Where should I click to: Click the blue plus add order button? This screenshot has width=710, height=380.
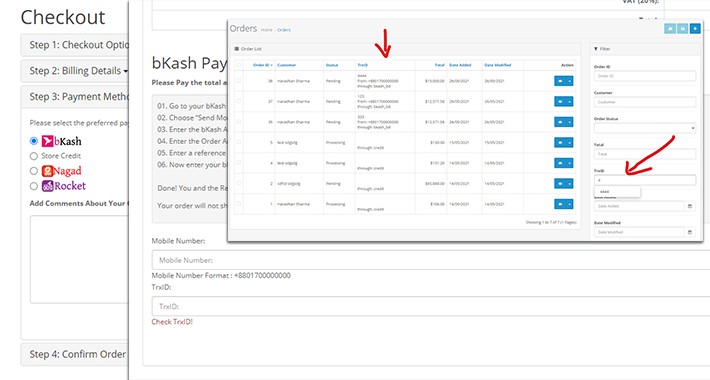pyautogui.click(x=695, y=29)
